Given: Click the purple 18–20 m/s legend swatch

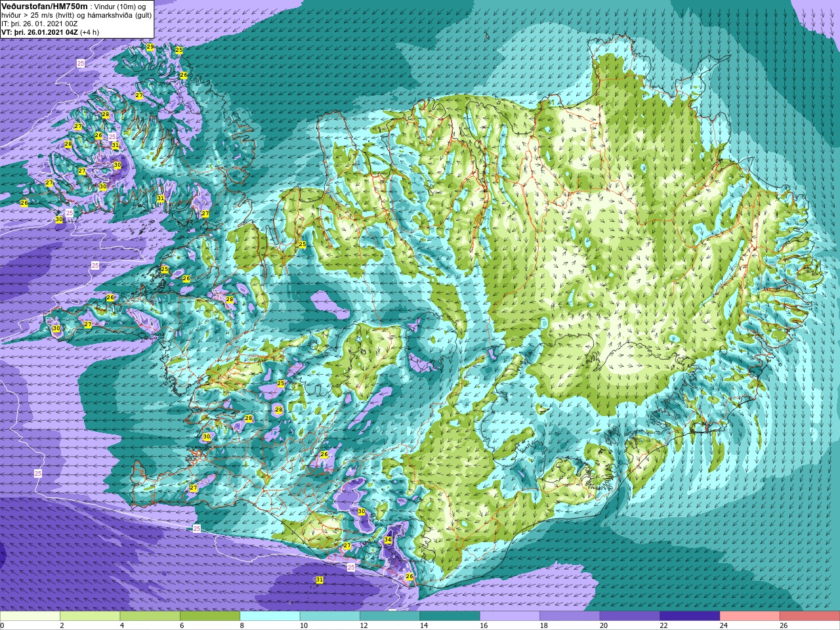Looking at the screenshot, I should point(570,616).
